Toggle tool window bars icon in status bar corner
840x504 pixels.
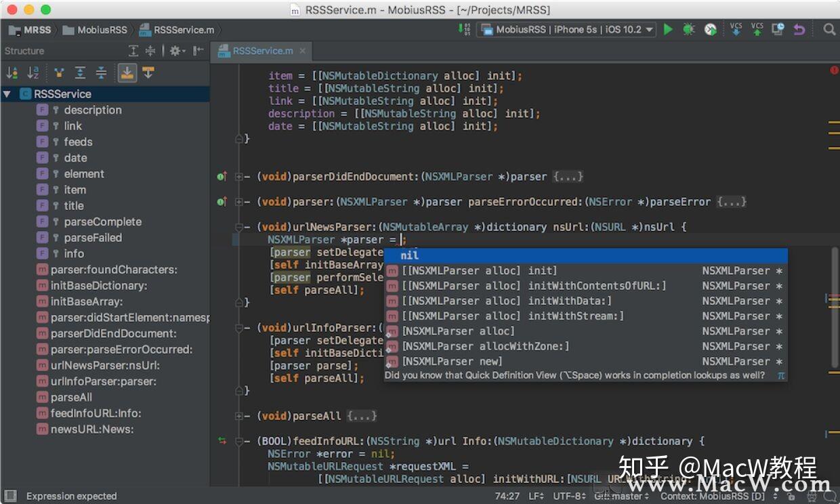point(10,496)
